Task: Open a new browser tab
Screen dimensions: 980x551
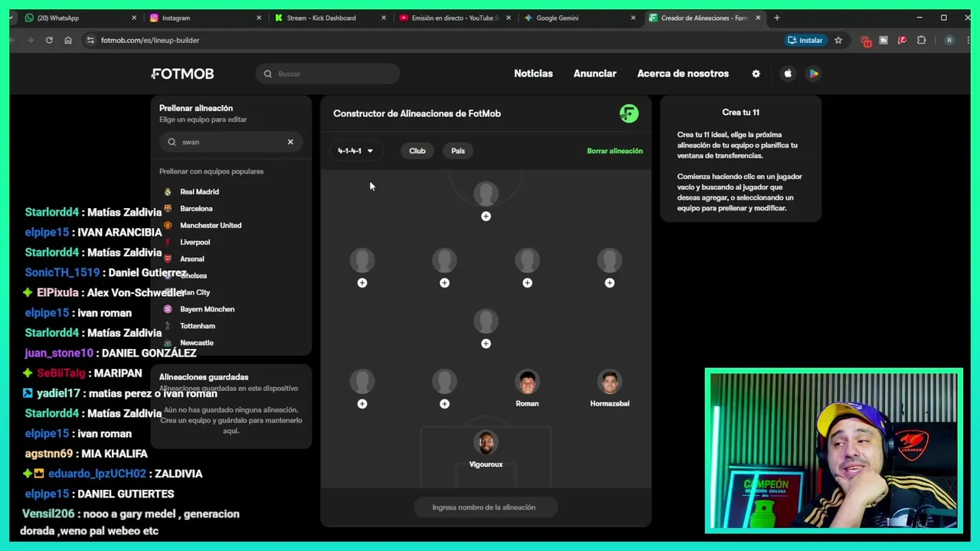Action: 776,18
